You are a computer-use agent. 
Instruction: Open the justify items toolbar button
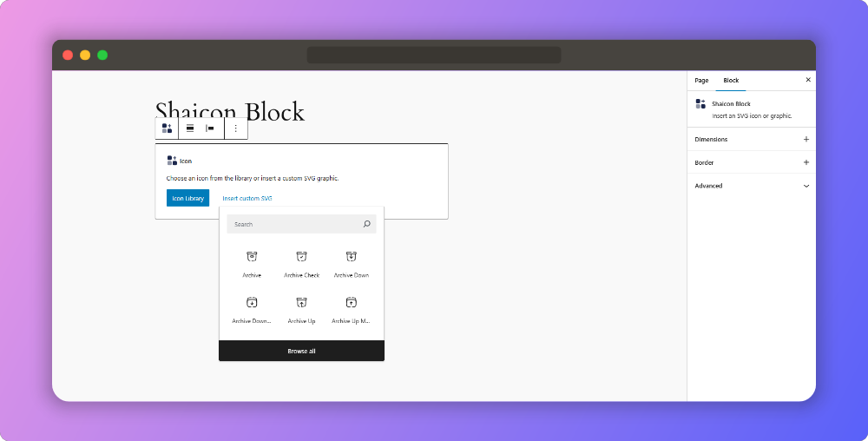tap(210, 128)
